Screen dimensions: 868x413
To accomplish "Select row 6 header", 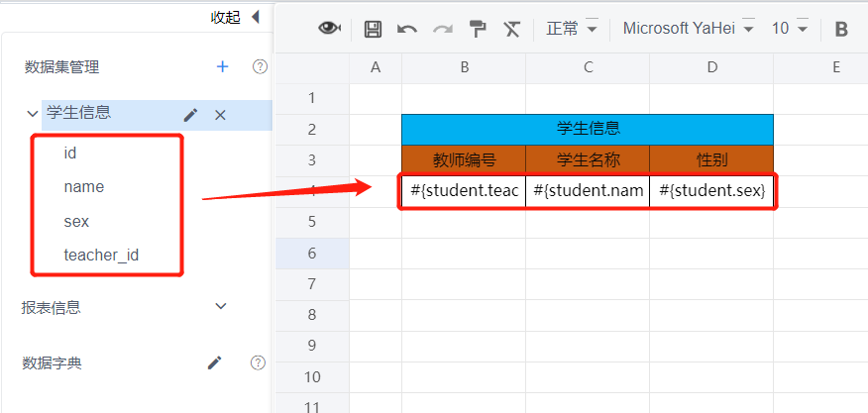I will (312, 254).
